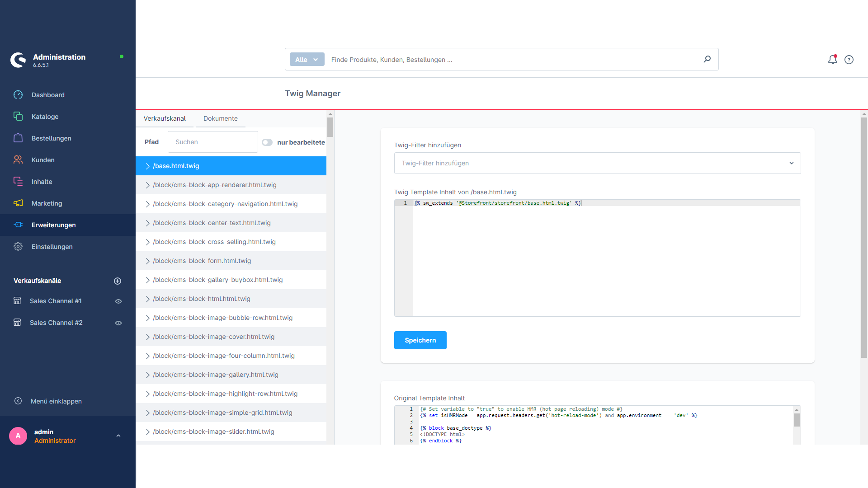Focus the Pfad Suchen input
Screen dimensions: 868x488
212,142
